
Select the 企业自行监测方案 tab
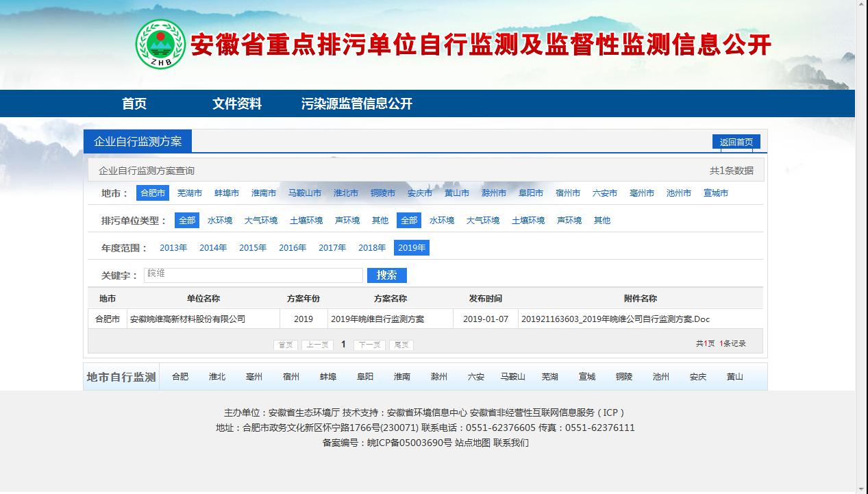[139, 141]
